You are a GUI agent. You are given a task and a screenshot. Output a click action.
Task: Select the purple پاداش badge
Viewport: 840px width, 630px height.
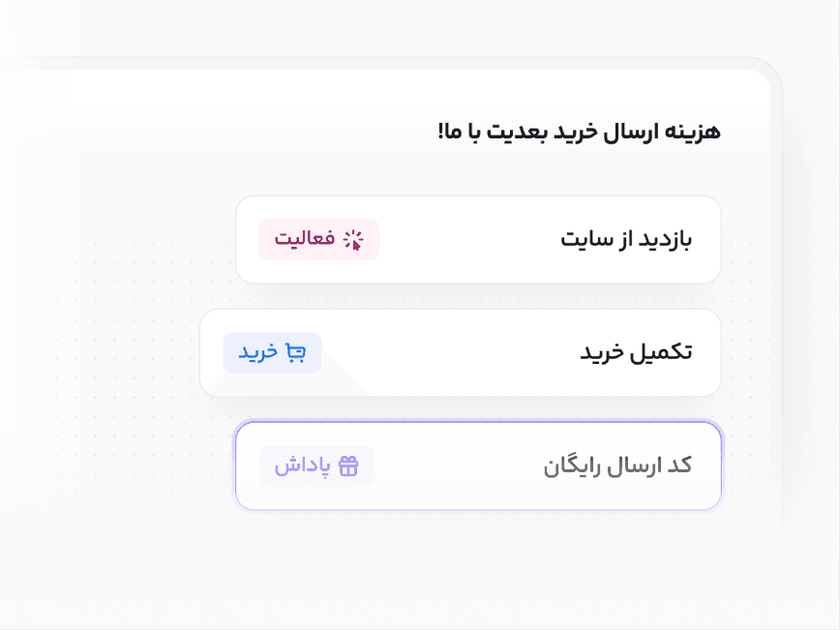pyautogui.click(x=317, y=466)
